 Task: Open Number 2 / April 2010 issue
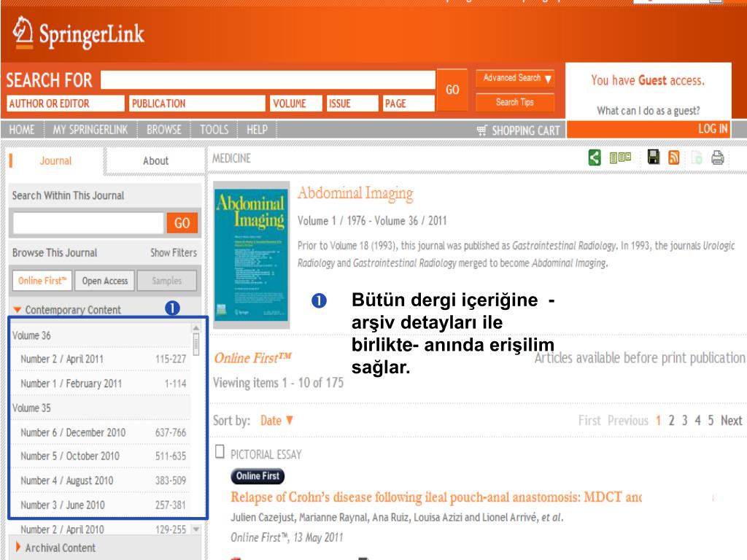click(x=62, y=529)
